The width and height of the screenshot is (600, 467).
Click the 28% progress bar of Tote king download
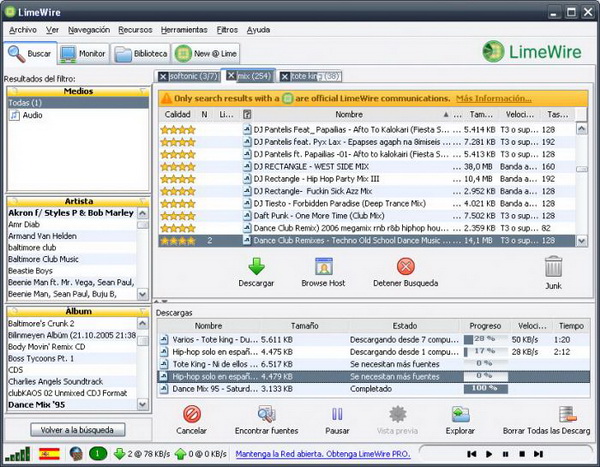tap(486, 340)
